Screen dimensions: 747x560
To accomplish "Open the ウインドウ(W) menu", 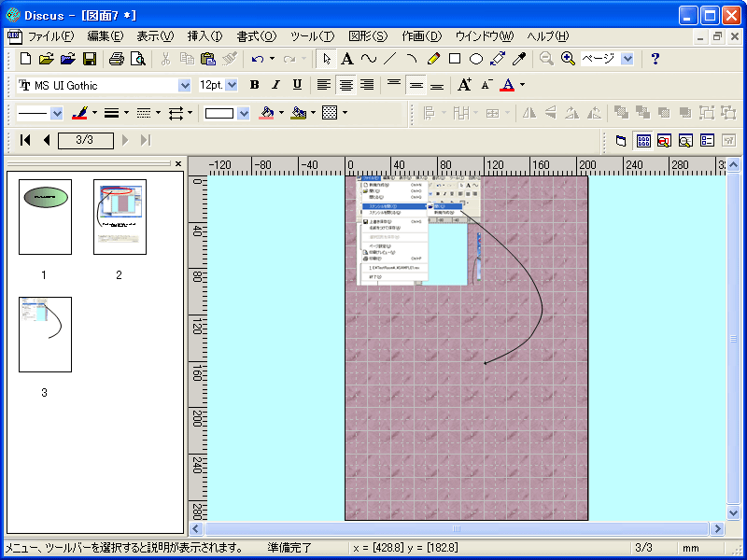I will 485,36.
